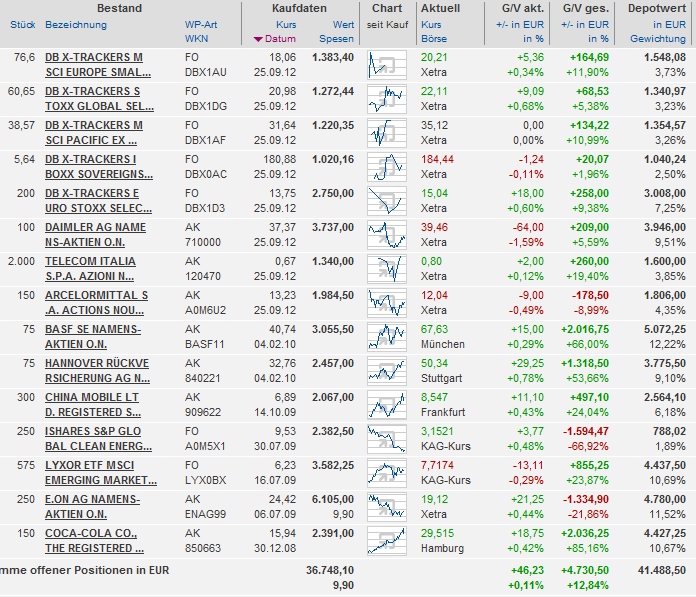
Task: Open the ArcelorMittal mini chart
Action: pyautogui.click(x=387, y=303)
